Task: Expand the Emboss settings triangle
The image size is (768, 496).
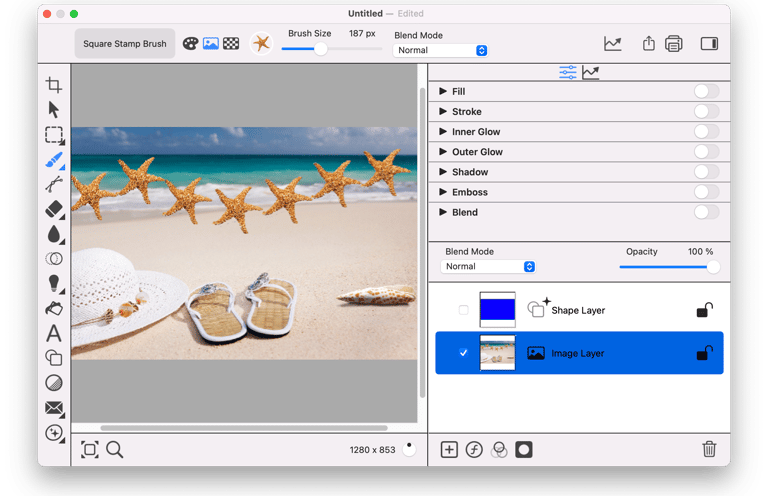Action: point(443,192)
